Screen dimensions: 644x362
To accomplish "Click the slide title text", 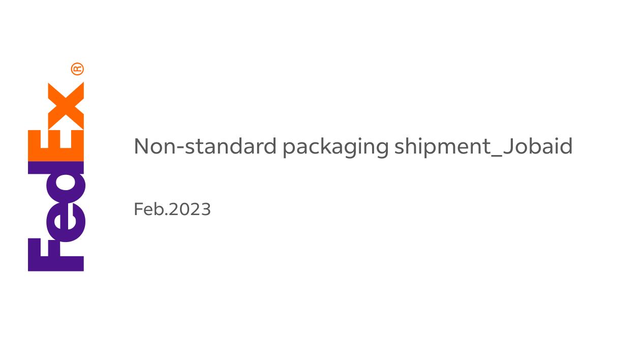I will (353, 146).
